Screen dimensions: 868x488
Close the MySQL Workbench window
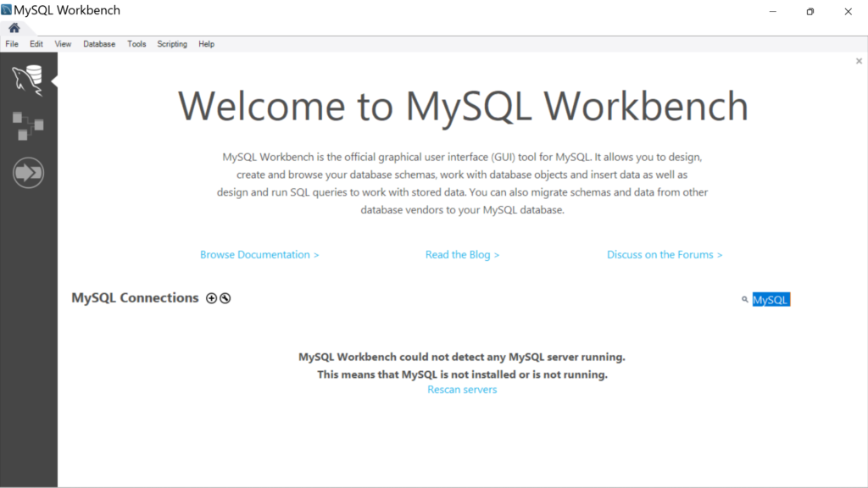(x=848, y=11)
